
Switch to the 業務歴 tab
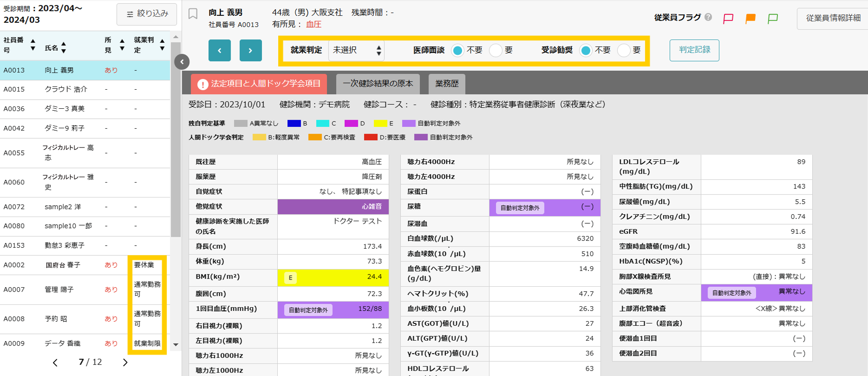click(x=447, y=84)
